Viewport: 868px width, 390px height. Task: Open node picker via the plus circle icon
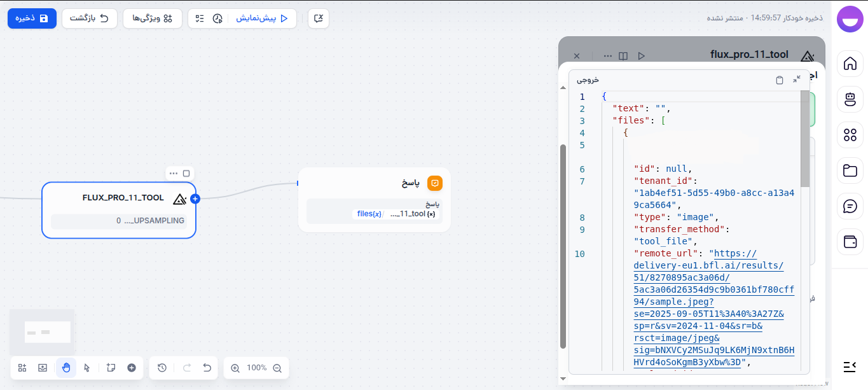(131, 368)
